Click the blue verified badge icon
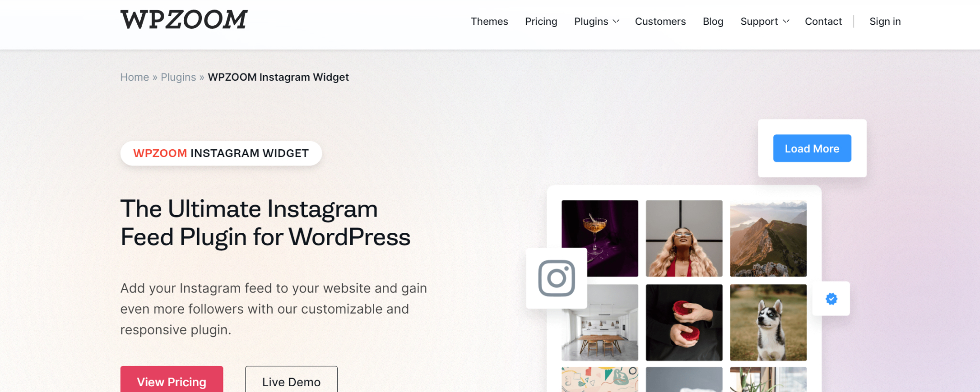 (832, 299)
